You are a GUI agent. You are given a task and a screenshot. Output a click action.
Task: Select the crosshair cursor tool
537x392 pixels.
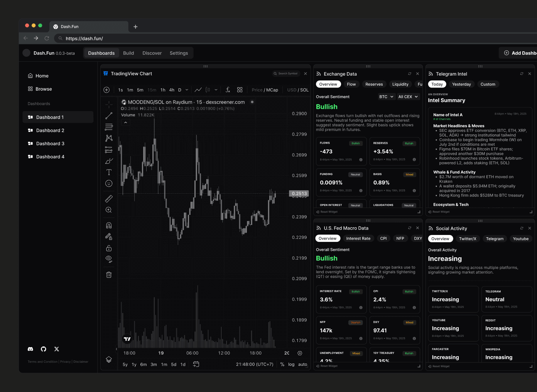[x=109, y=104]
